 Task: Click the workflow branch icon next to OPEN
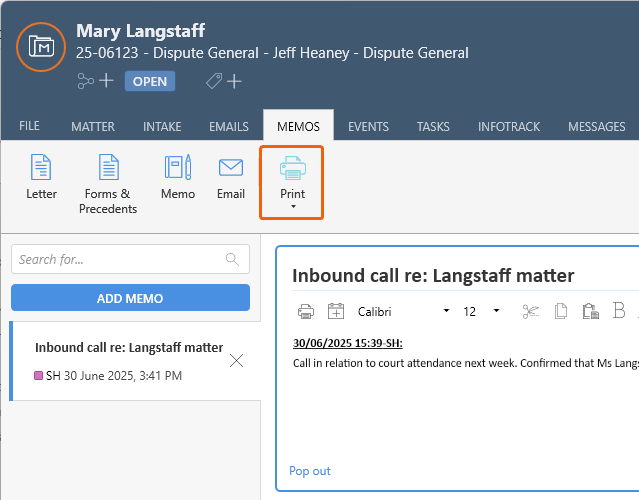[85, 81]
